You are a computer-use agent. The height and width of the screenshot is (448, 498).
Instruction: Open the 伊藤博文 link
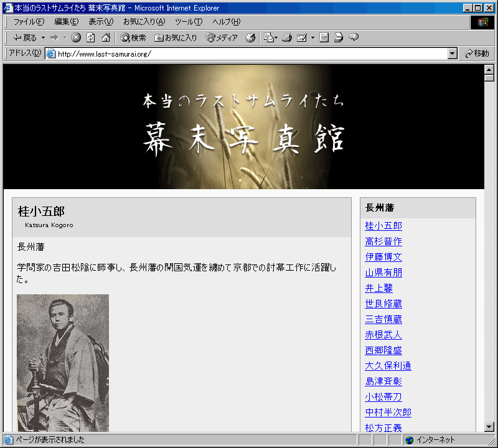383,257
